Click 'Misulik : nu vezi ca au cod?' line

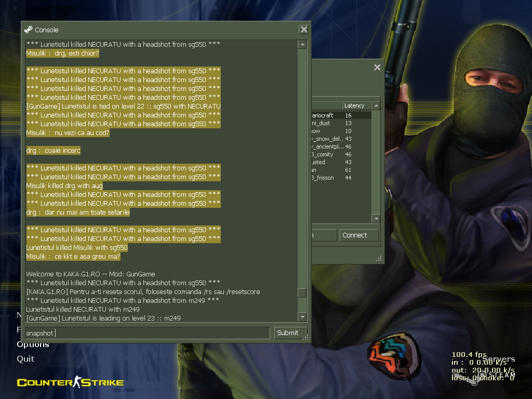68,132
